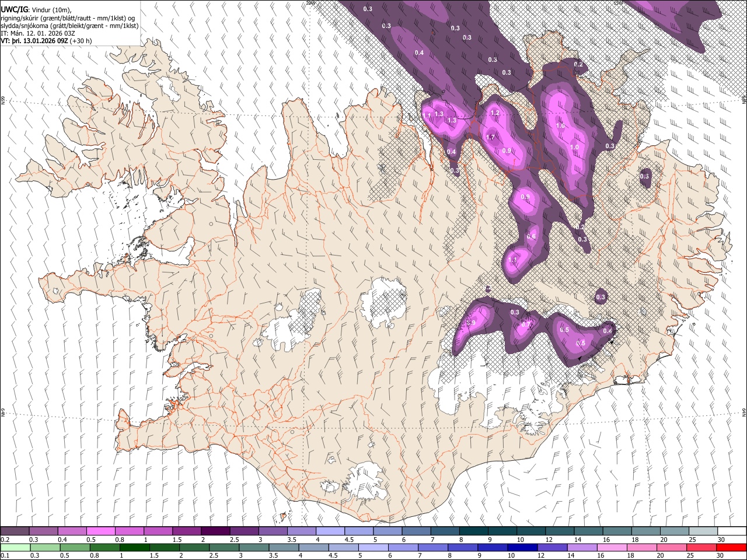The image size is (747, 560).
Task: Click the '30' label in upper legend row
Action: (x=721, y=540)
